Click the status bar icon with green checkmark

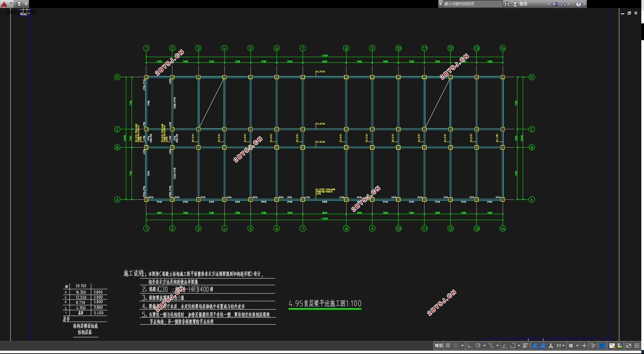[x=620, y=346]
